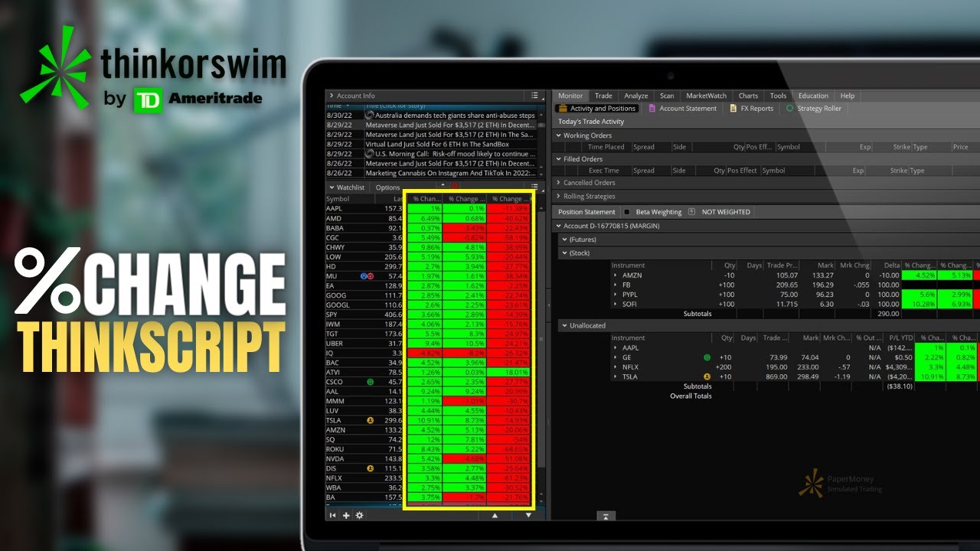
Task: Click the add gadget plus icon below watchlist
Action: click(x=346, y=515)
